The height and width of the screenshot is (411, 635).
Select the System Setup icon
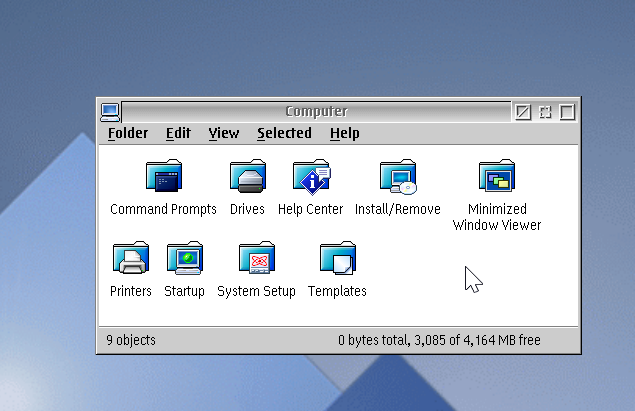point(256,260)
